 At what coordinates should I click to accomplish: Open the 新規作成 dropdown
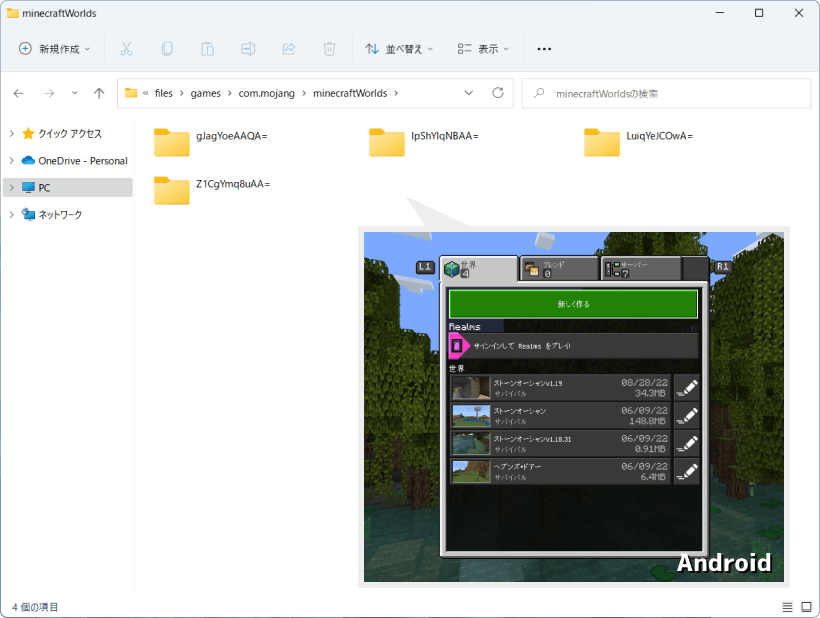tap(54, 49)
